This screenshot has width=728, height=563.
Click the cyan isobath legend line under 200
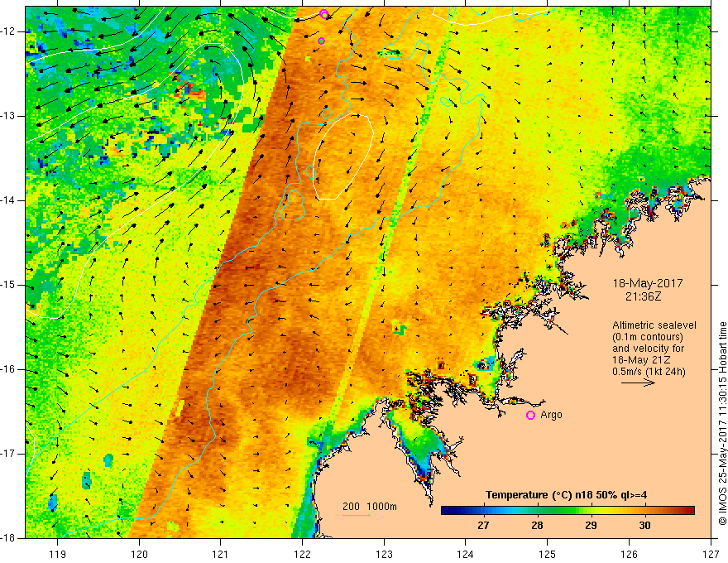coord(357,515)
